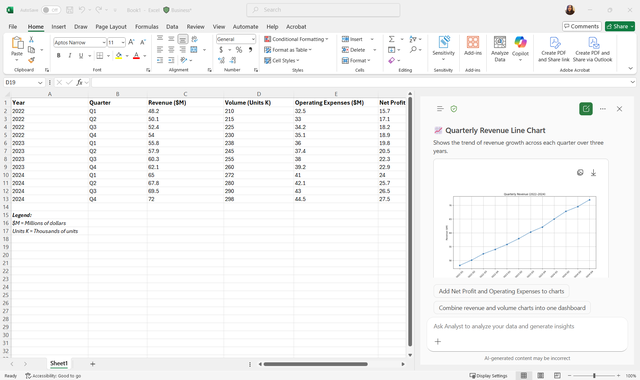This screenshot has width=640, height=380.
Task: Expand Conditional Formatting dropdown
Action: tap(327, 39)
